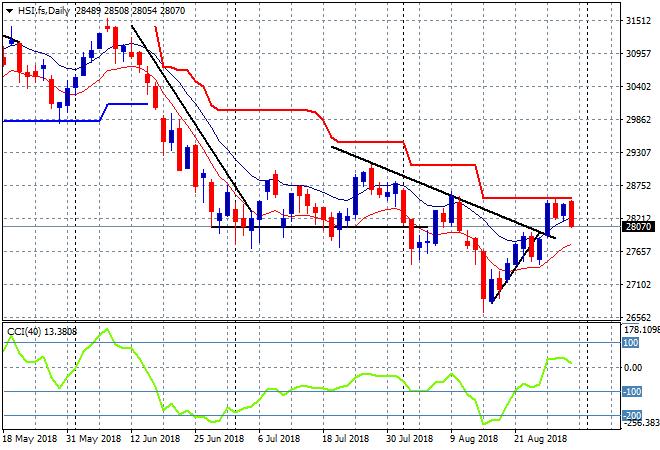Image resolution: width=660 pixels, height=450 pixels.
Task: Click the CCI(40) 13.3808 indicator label
Action: 42,332
